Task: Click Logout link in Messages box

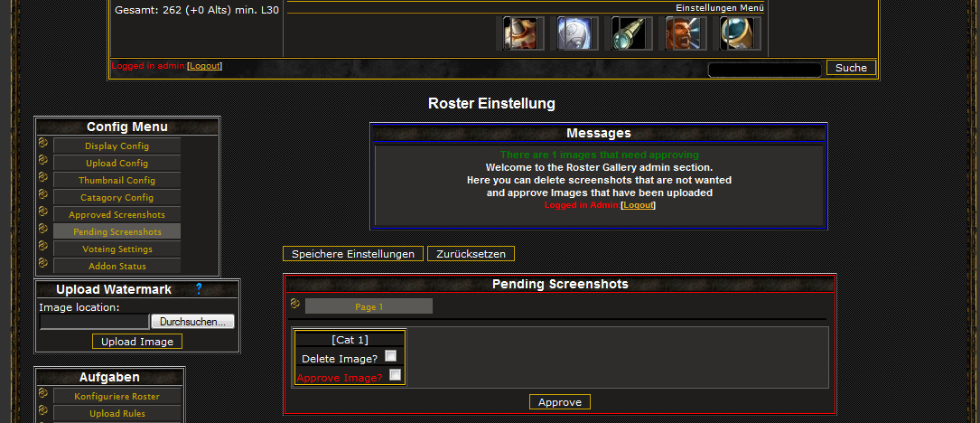Action: click(638, 205)
